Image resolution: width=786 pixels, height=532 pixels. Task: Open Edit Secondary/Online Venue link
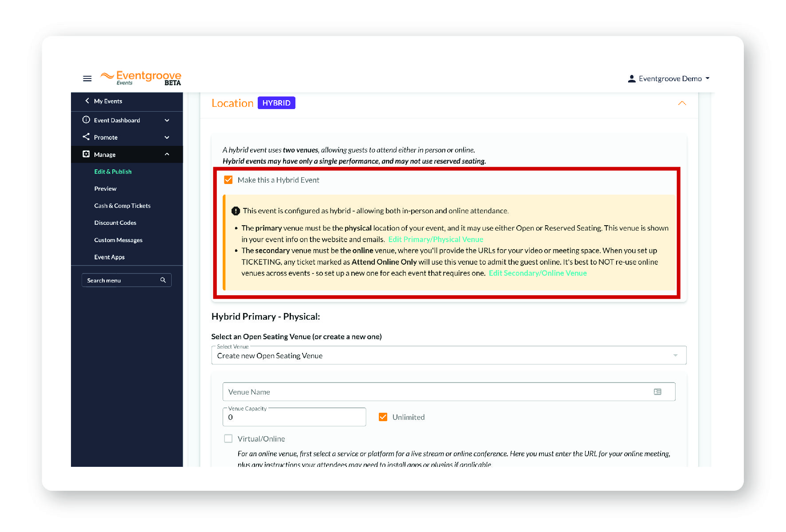click(538, 273)
